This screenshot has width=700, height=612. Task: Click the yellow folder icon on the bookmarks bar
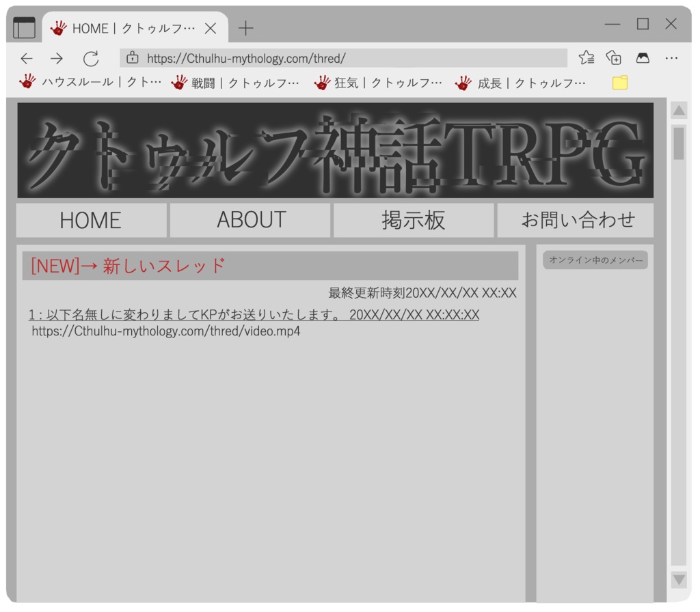click(619, 83)
